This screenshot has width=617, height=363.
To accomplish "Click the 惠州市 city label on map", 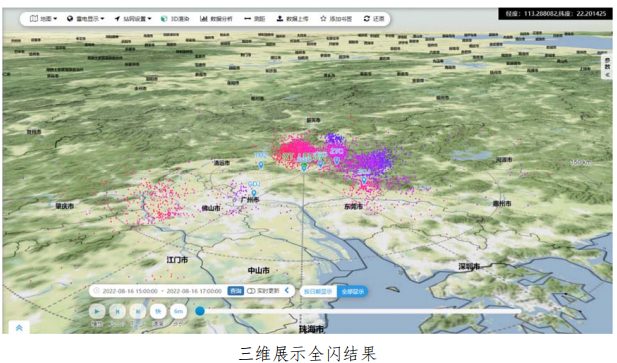I will pos(502,203).
